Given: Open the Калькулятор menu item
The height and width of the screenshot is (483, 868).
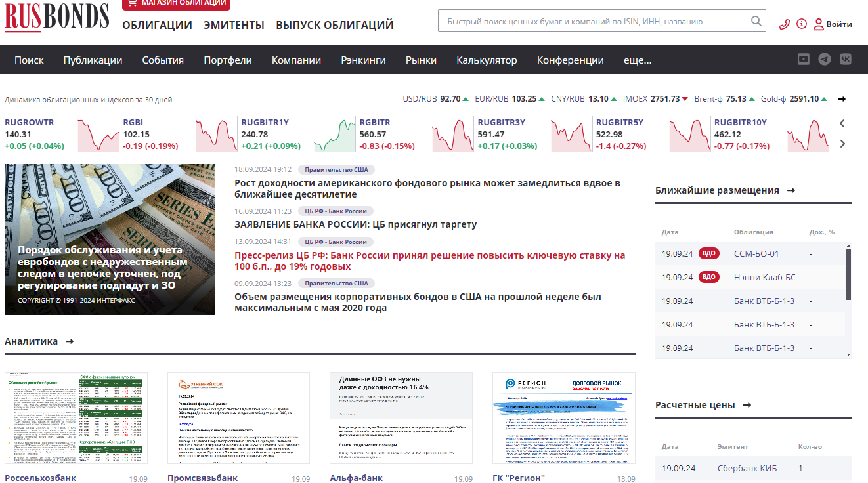Looking at the screenshot, I should [487, 60].
